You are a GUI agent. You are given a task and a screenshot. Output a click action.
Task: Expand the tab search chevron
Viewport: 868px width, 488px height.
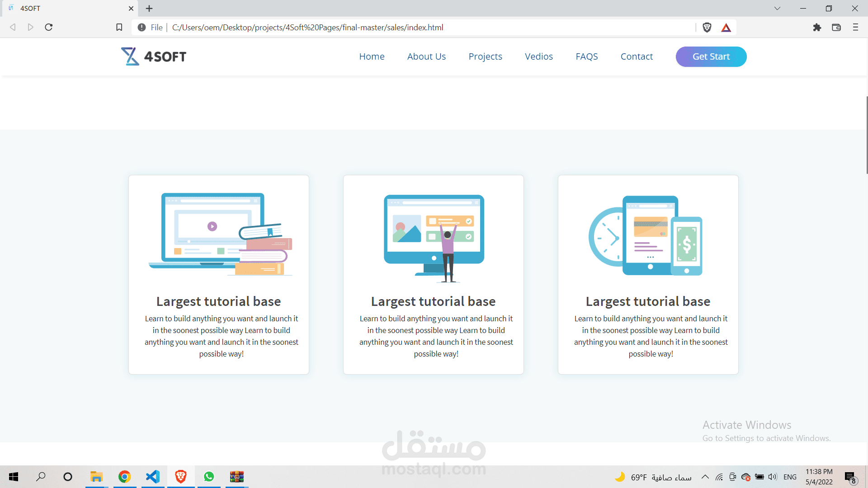point(777,8)
